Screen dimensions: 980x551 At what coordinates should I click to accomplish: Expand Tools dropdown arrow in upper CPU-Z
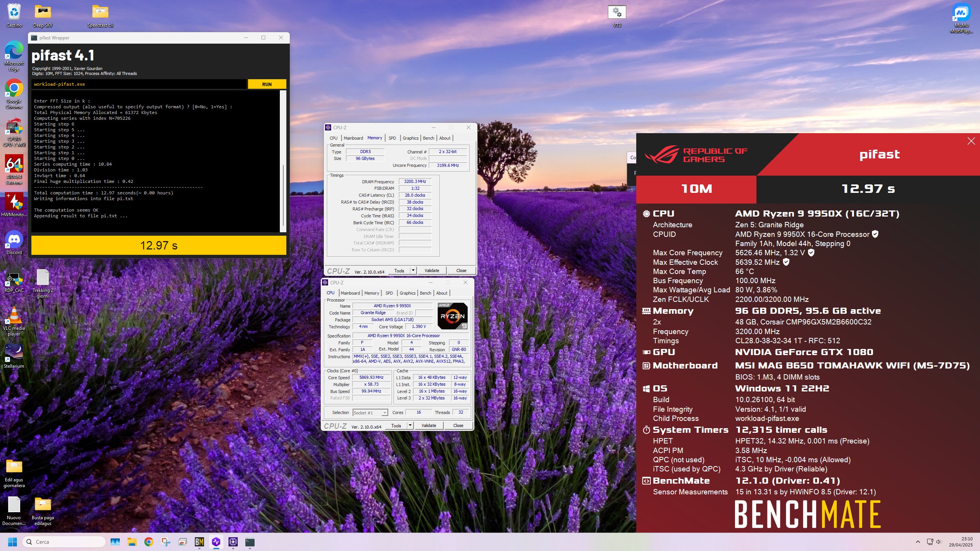[x=413, y=271]
